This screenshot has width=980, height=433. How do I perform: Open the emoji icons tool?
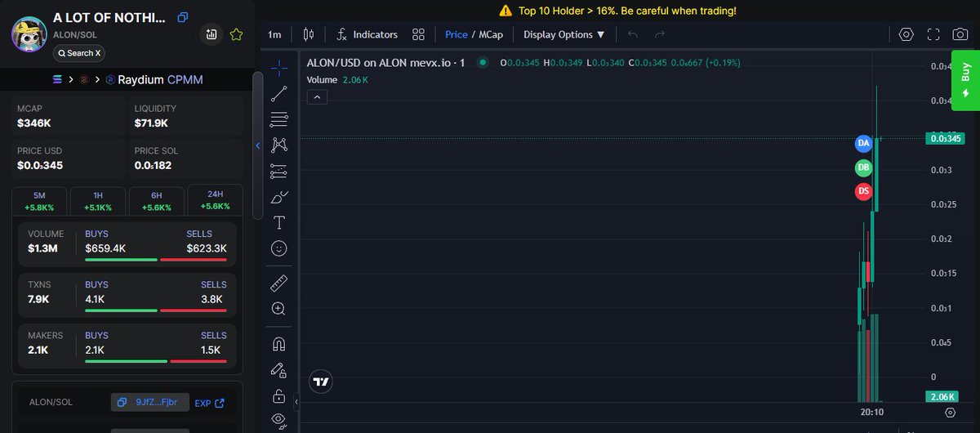pyautogui.click(x=278, y=248)
